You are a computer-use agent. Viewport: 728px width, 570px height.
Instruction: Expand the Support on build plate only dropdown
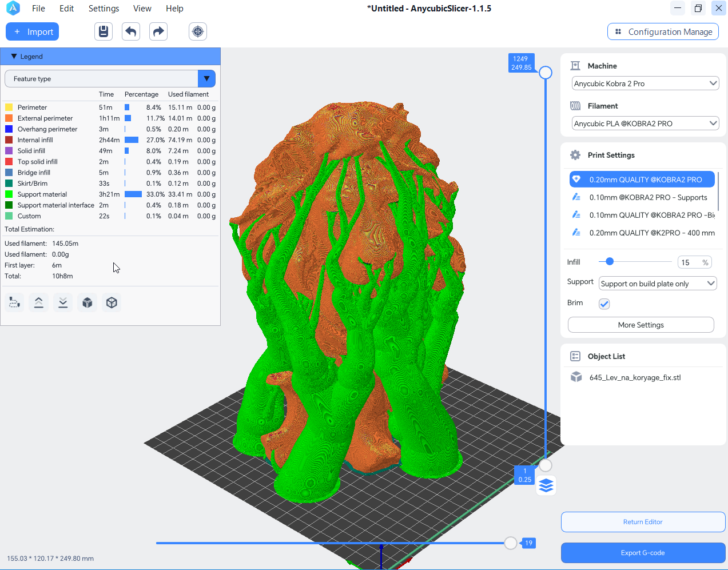pyautogui.click(x=658, y=284)
